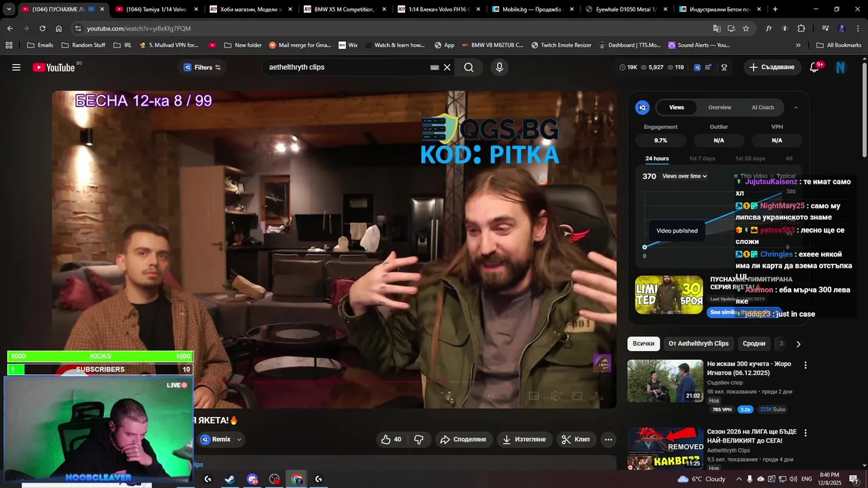Click the Video published graph marker

[645, 247]
